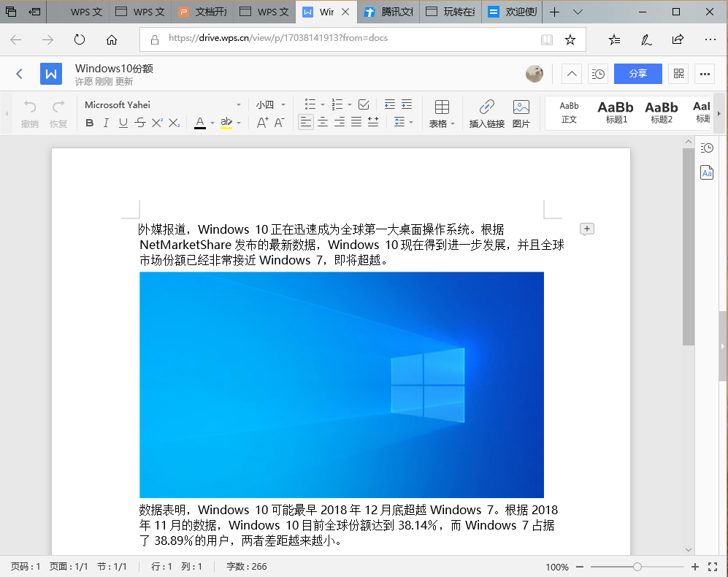Click the text highlight color icon
Viewport: 728px width, 577px height.
coord(225,123)
